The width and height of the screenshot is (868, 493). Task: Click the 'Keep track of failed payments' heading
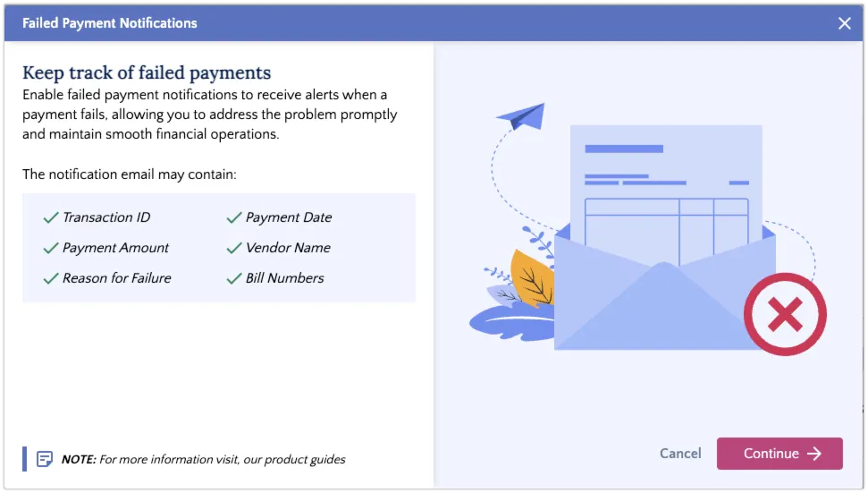point(147,72)
